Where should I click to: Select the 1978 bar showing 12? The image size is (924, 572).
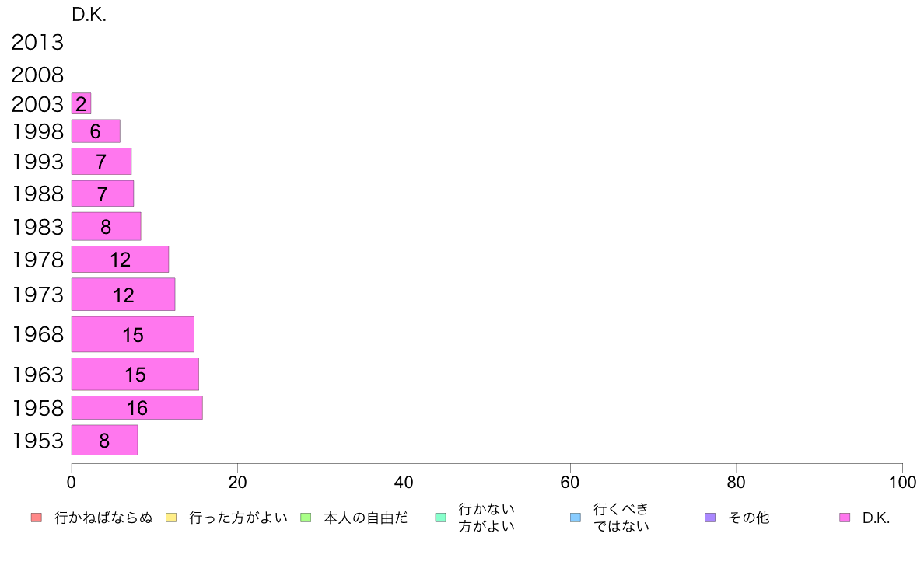click(x=121, y=260)
